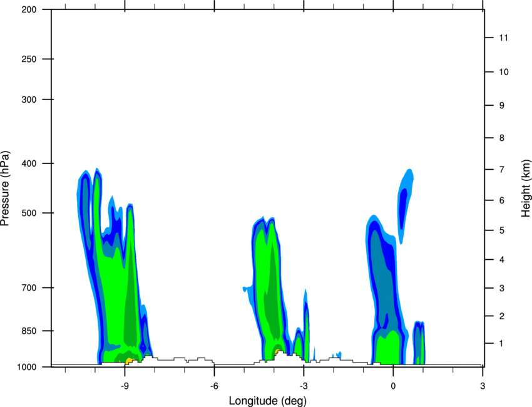Image resolution: width=532 pixels, height=407 pixels.
Task: Select the 300 pressure tick label
Action: (29, 100)
